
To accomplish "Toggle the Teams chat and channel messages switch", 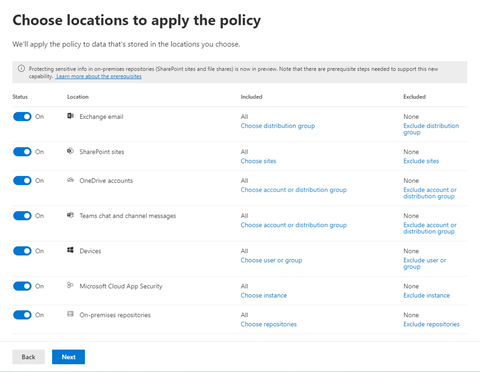I will click(22, 216).
